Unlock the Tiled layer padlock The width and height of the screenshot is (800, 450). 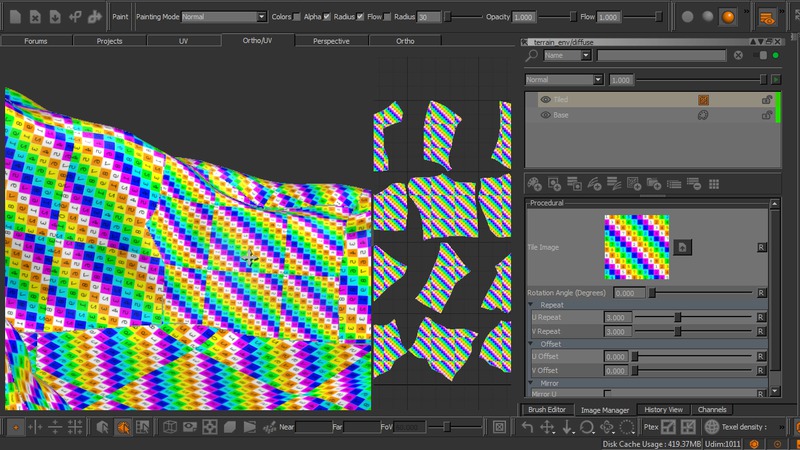click(766, 100)
